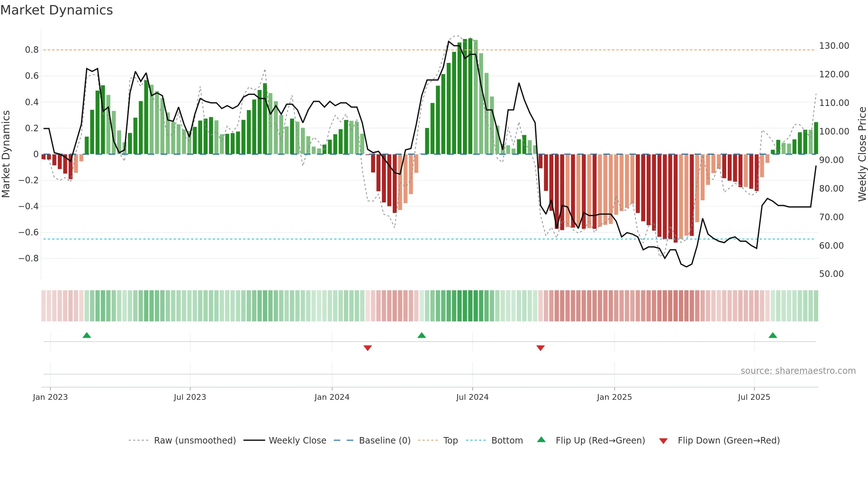Click the source: sharemaestro.com text
868x488 pixels.
click(798, 371)
